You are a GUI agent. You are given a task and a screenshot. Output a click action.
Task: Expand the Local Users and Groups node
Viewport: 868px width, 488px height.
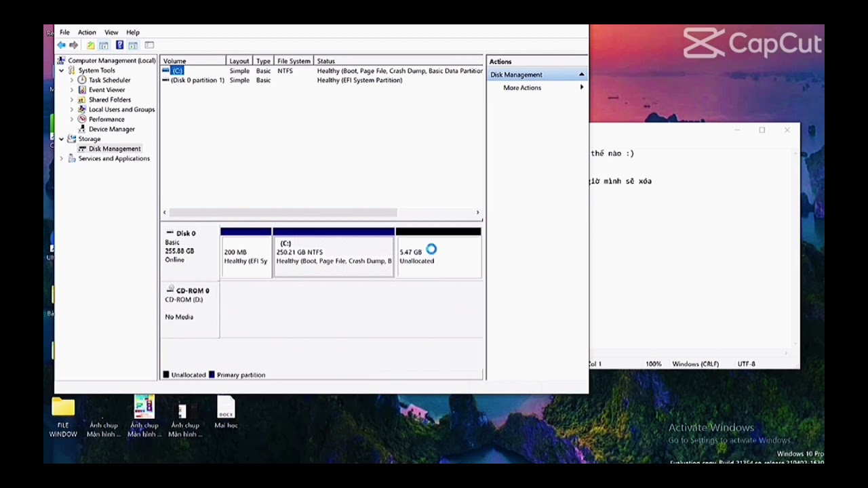click(72, 109)
